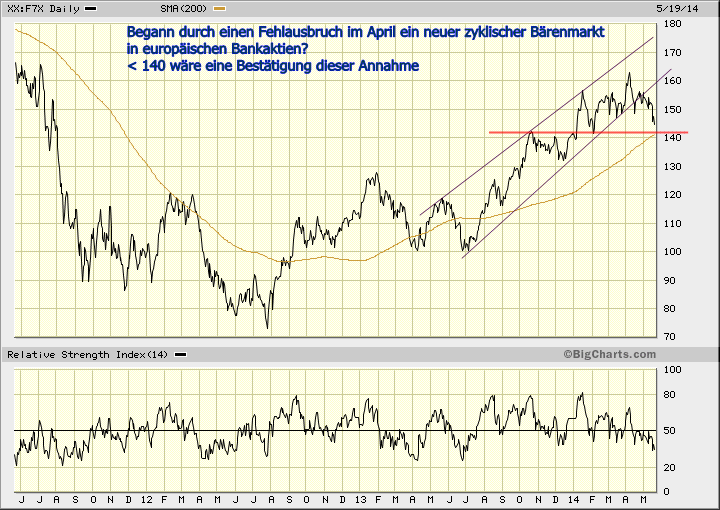Click the 13 year label on time axis
720x510 pixels.
(361, 499)
